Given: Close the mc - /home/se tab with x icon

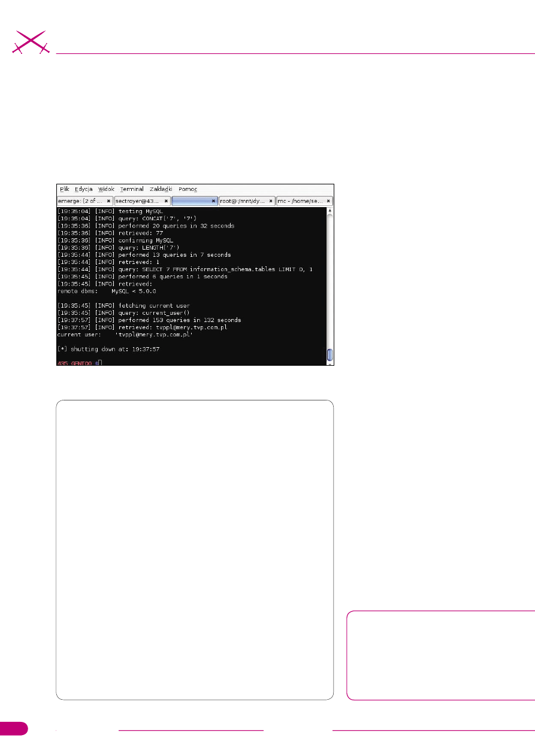Looking at the screenshot, I should pos(330,202).
